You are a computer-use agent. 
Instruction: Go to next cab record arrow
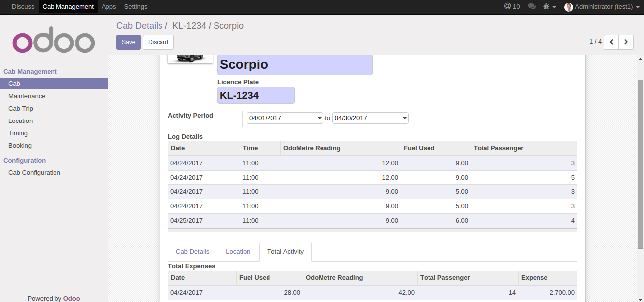pos(626,42)
